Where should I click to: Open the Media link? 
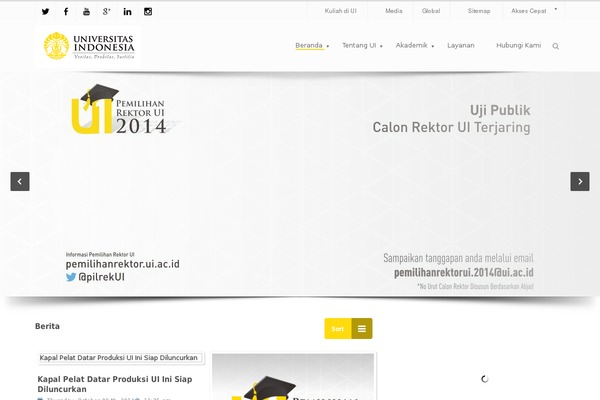pos(394,11)
